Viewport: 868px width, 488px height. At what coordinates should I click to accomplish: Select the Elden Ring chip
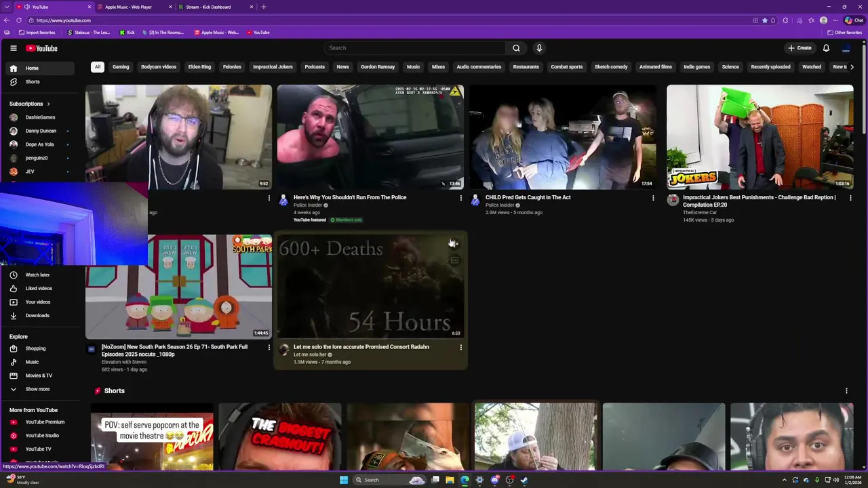199,67
